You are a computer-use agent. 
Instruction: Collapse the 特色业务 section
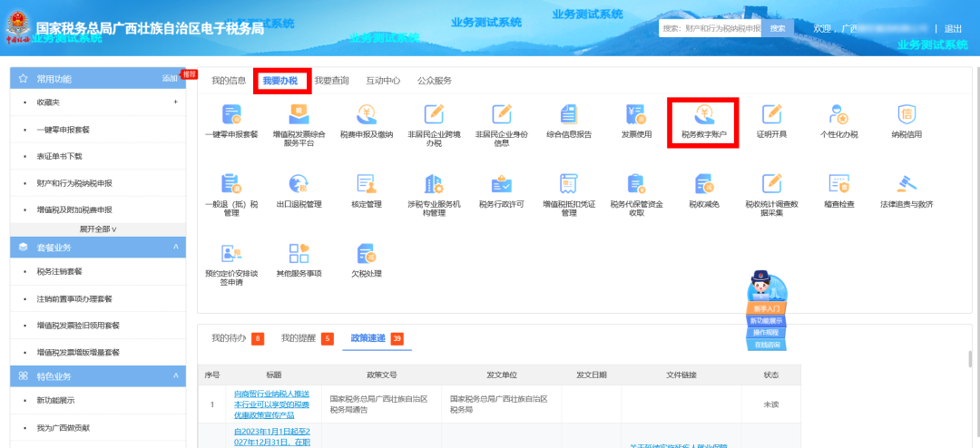tap(176, 375)
